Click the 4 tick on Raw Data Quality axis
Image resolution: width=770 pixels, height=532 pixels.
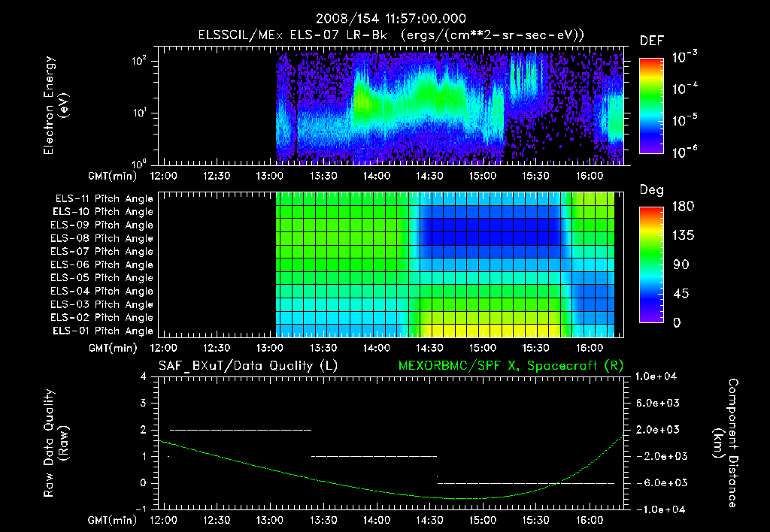coord(144,377)
